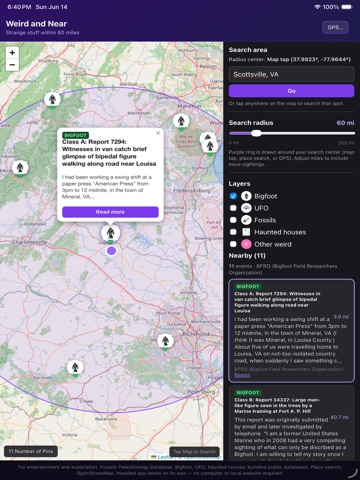Zoom out on the map

[x=12, y=65]
